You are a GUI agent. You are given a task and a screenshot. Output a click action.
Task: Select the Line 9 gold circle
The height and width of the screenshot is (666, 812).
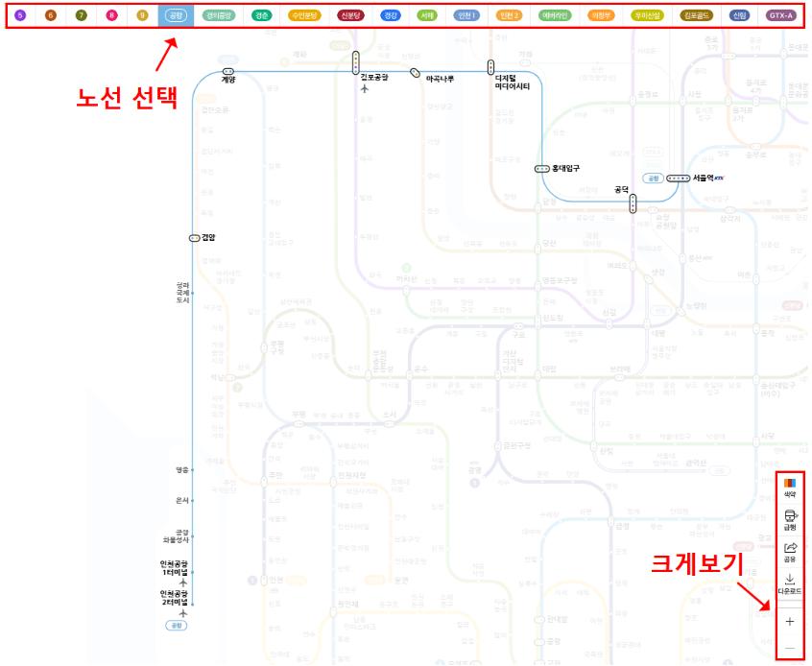click(142, 15)
